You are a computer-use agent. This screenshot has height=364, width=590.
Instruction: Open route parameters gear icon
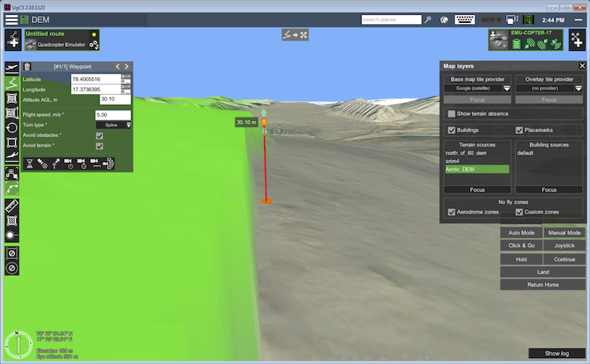94,45
